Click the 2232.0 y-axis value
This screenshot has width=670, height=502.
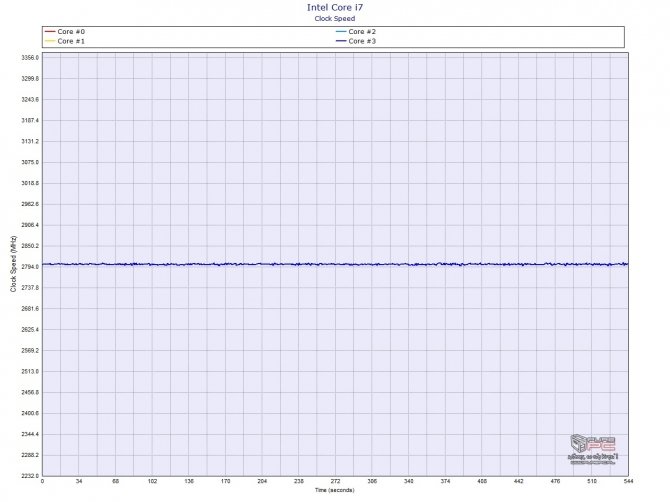30,476
